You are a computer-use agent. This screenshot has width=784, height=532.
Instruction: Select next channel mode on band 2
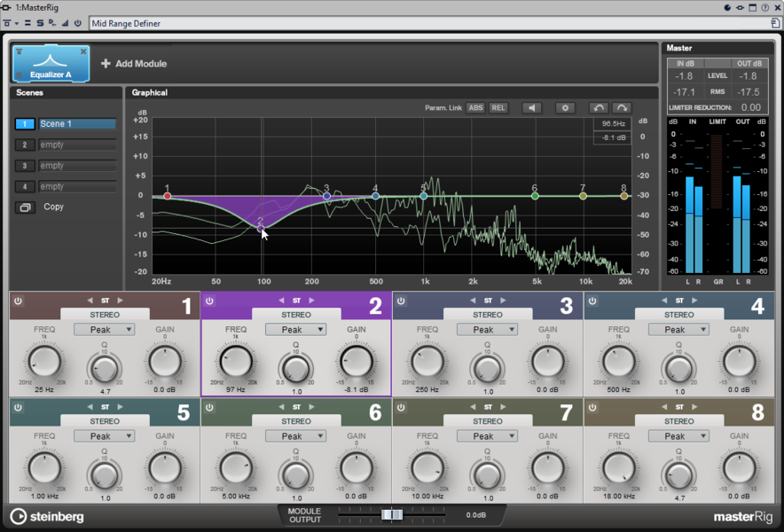tap(311, 301)
